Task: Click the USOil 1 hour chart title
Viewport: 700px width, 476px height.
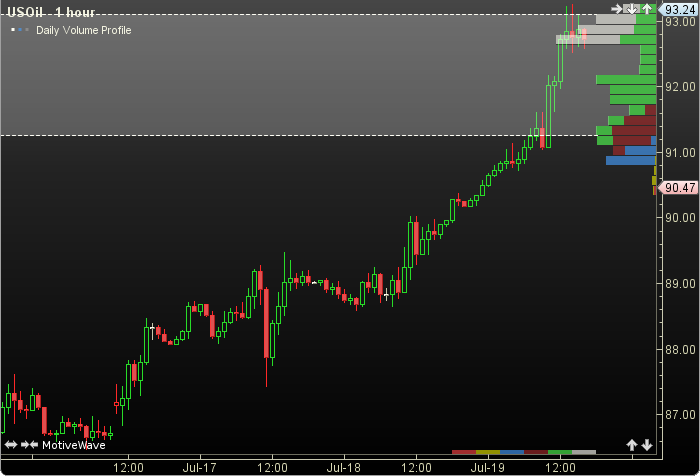Action: [x=51, y=12]
